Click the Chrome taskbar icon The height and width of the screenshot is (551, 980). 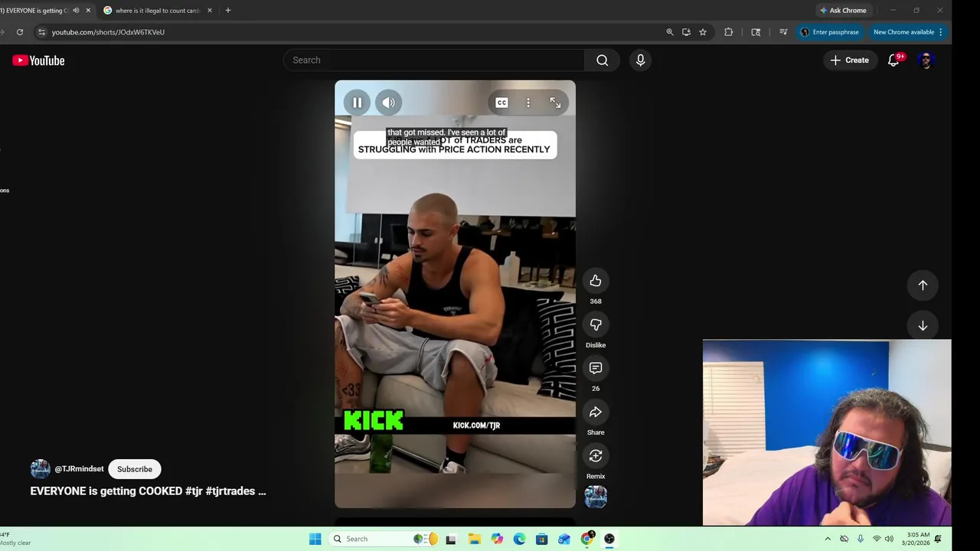[587, 539]
